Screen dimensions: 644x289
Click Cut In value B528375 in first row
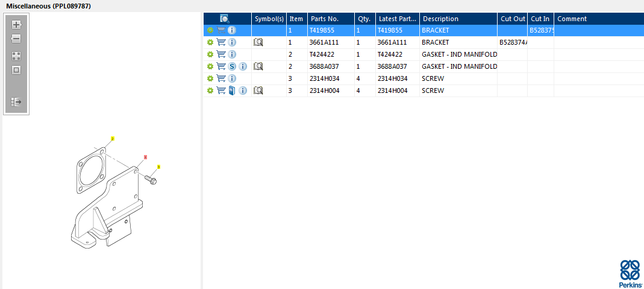tap(542, 30)
